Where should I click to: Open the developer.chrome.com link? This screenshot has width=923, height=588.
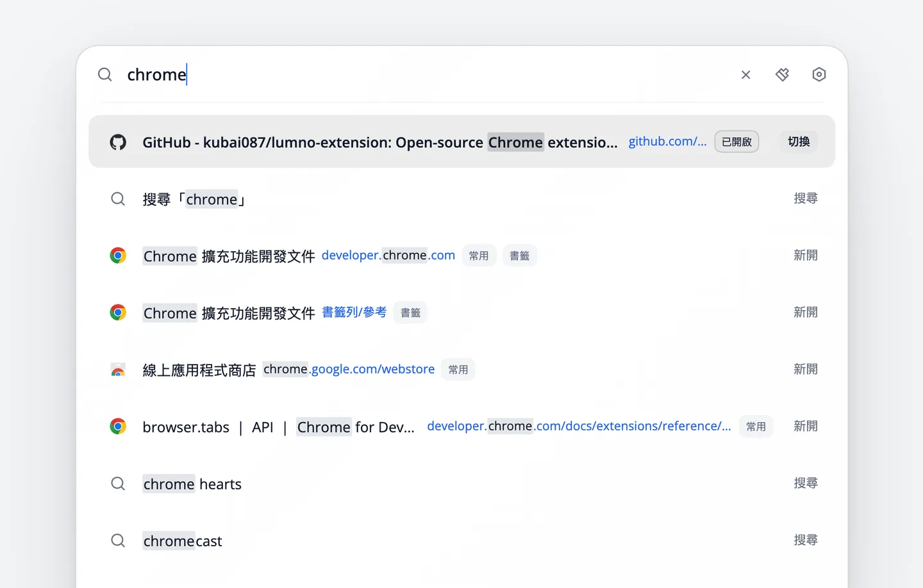click(388, 256)
